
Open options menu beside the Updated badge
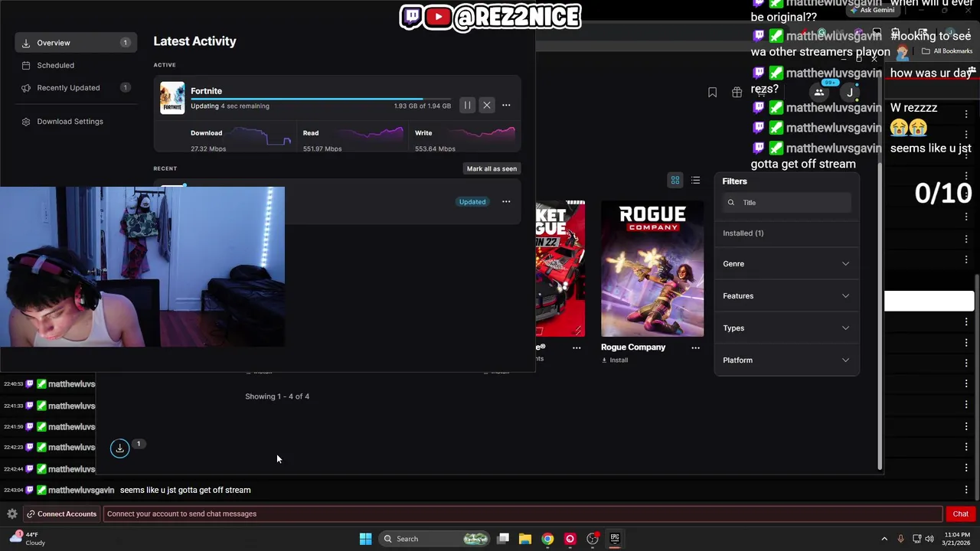point(506,201)
